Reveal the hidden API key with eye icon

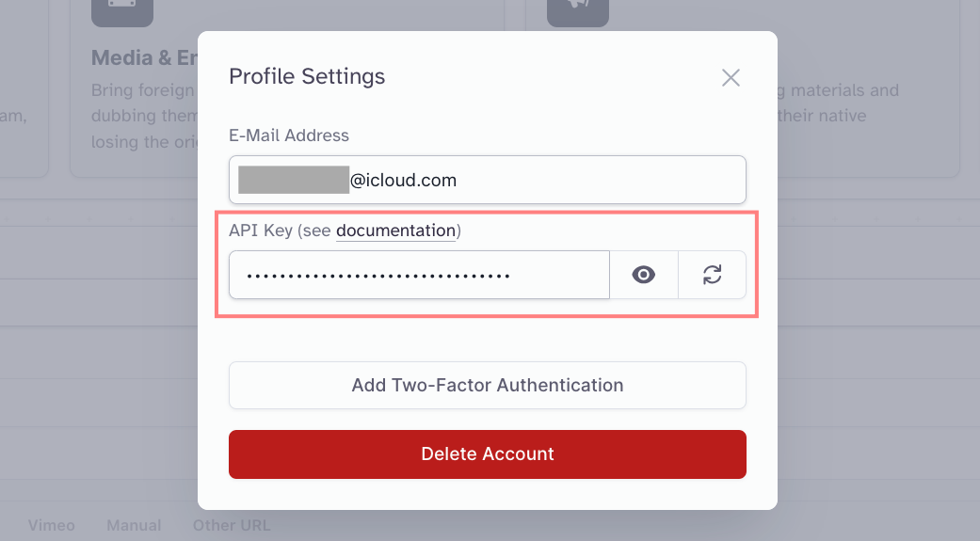coord(643,275)
